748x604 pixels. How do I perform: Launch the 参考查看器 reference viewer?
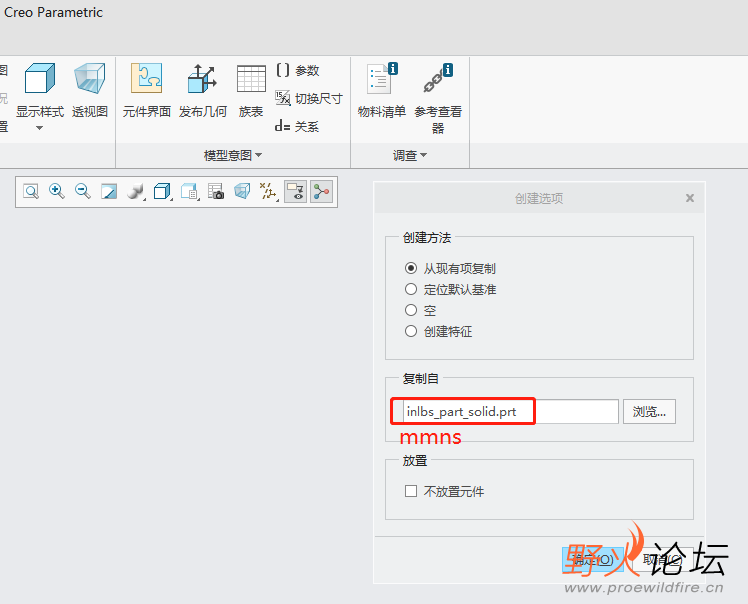pos(438,99)
